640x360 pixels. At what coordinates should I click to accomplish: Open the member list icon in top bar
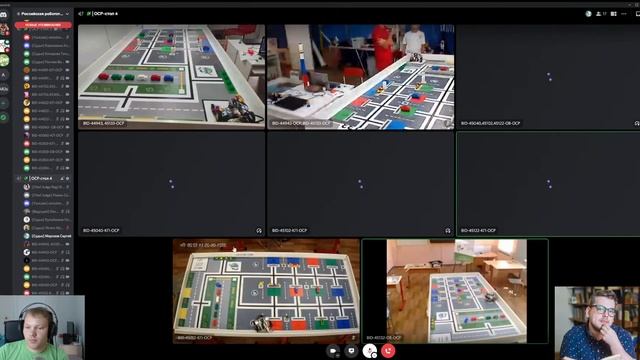click(x=598, y=14)
